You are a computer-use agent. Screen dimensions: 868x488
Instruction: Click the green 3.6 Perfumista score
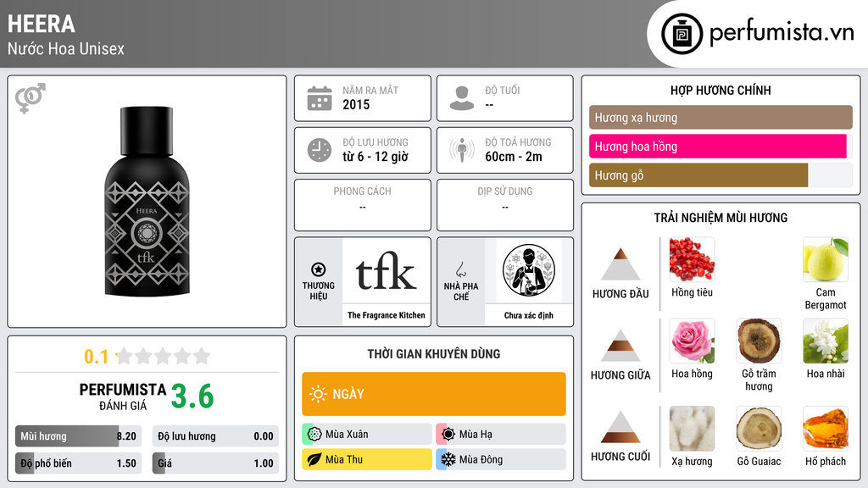192,396
